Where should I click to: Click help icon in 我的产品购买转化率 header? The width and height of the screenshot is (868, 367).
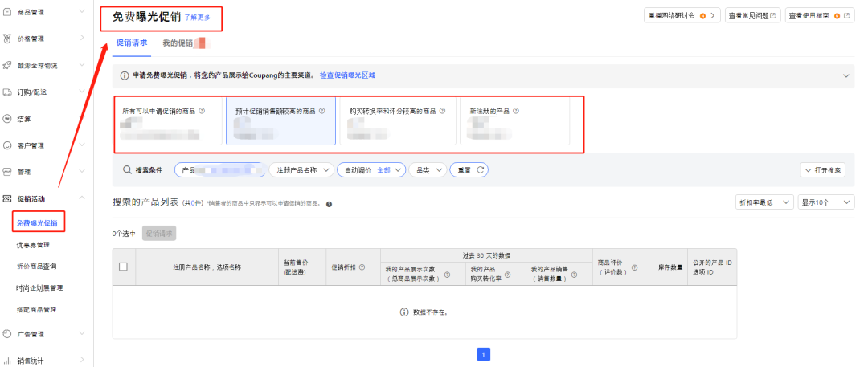tap(508, 274)
